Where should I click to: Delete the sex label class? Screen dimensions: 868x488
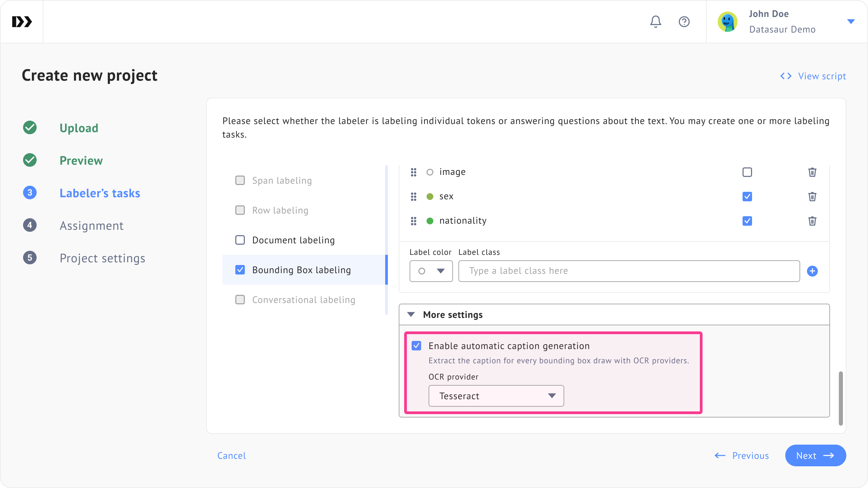tap(812, 197)
